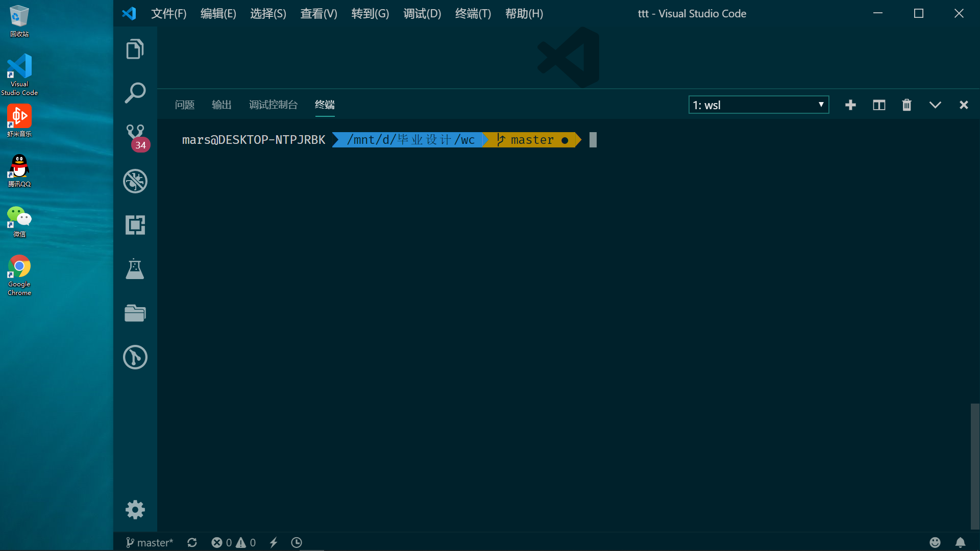Open the 文件(F) menu

168,14
